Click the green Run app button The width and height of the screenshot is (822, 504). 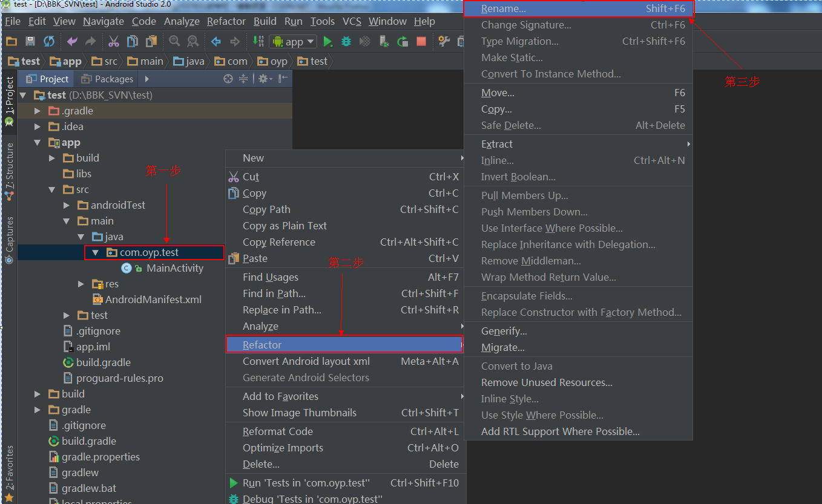[x=327, y=41]
